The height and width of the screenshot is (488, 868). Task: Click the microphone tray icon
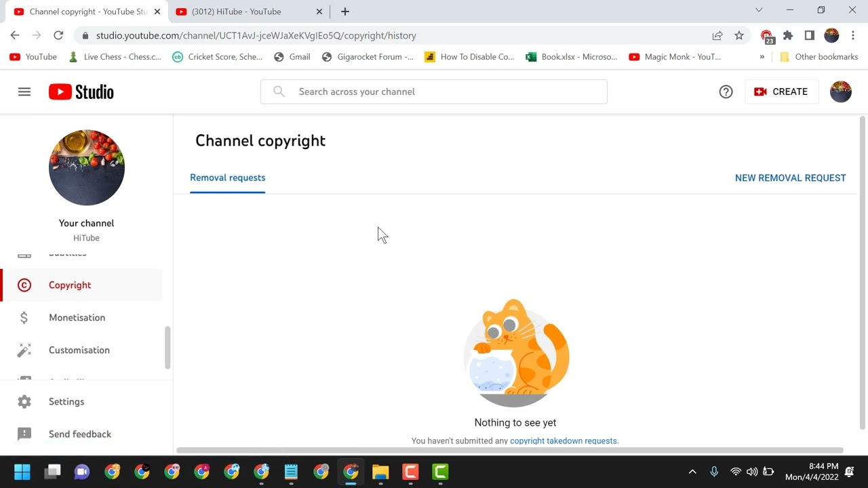[x=714, y=472]
